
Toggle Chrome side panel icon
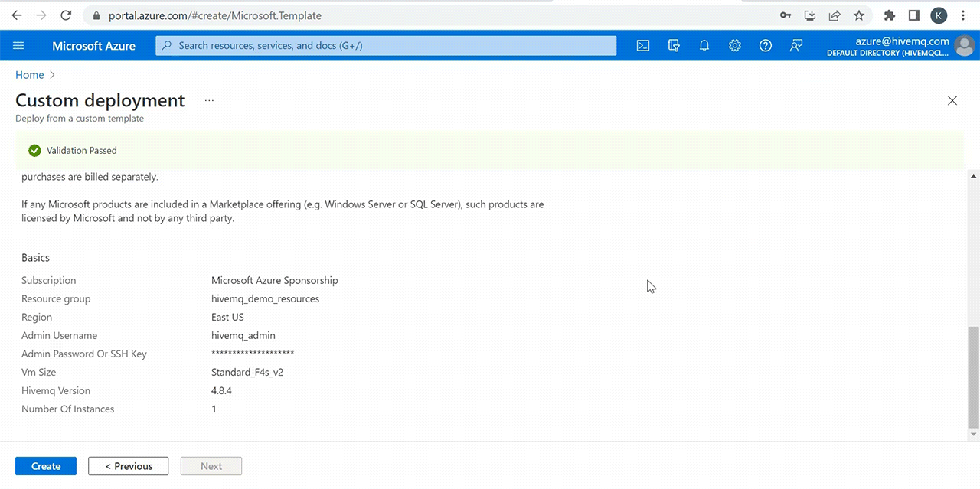(914, 15)
